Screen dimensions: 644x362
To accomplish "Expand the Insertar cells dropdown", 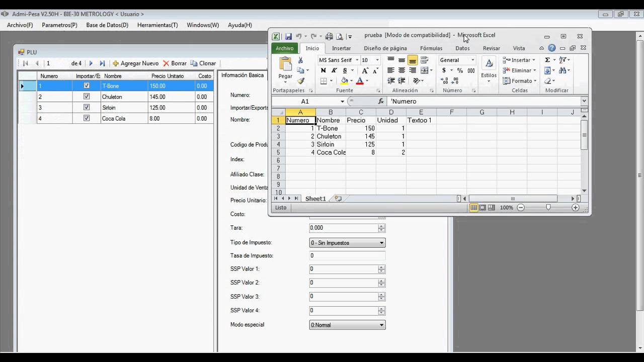I will pos(534,60).
